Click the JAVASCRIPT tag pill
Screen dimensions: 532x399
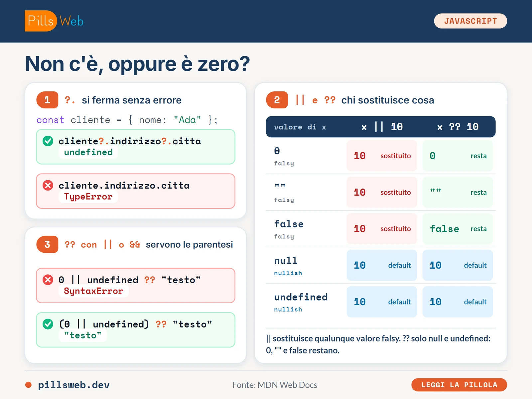470,21
